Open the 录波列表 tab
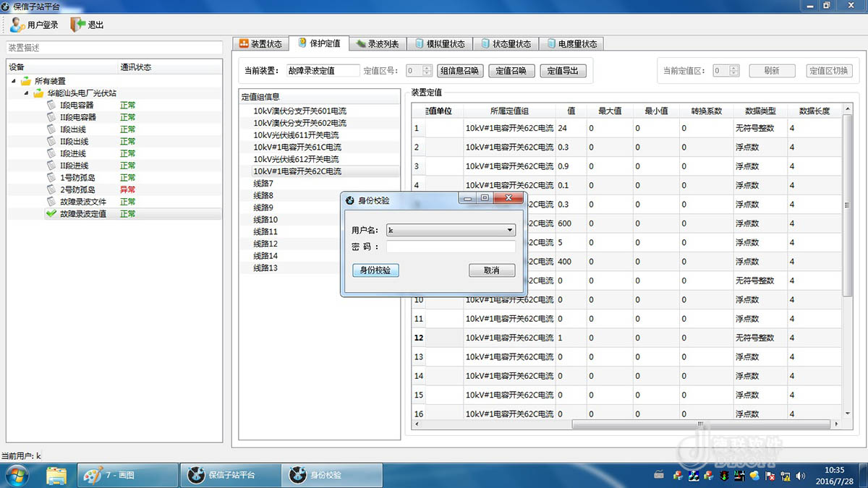 [377, 44]
